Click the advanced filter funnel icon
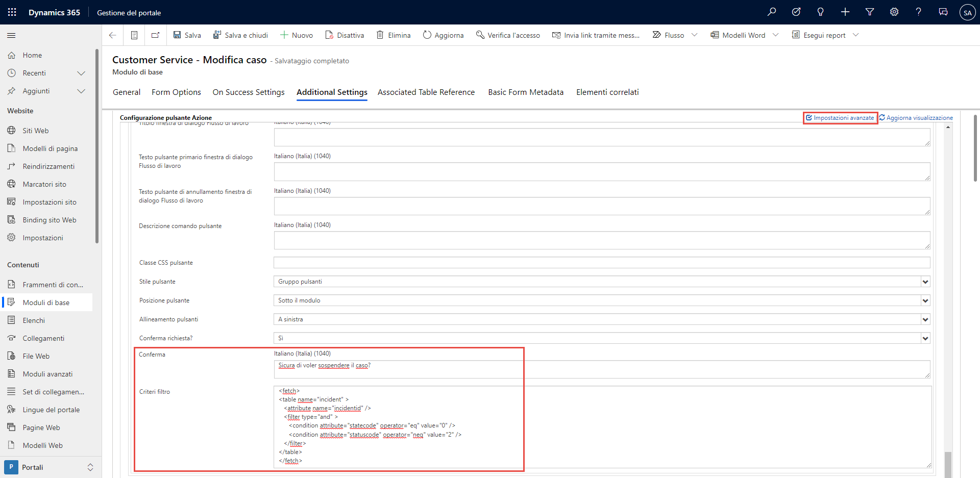Screen dimensions: 980x478 click(870, 12)
